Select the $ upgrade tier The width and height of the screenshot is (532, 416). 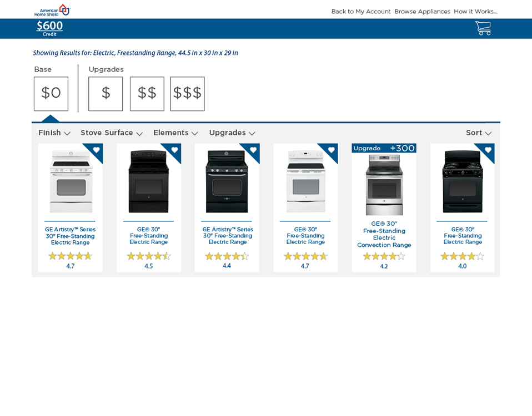click(x=106, y=94)
